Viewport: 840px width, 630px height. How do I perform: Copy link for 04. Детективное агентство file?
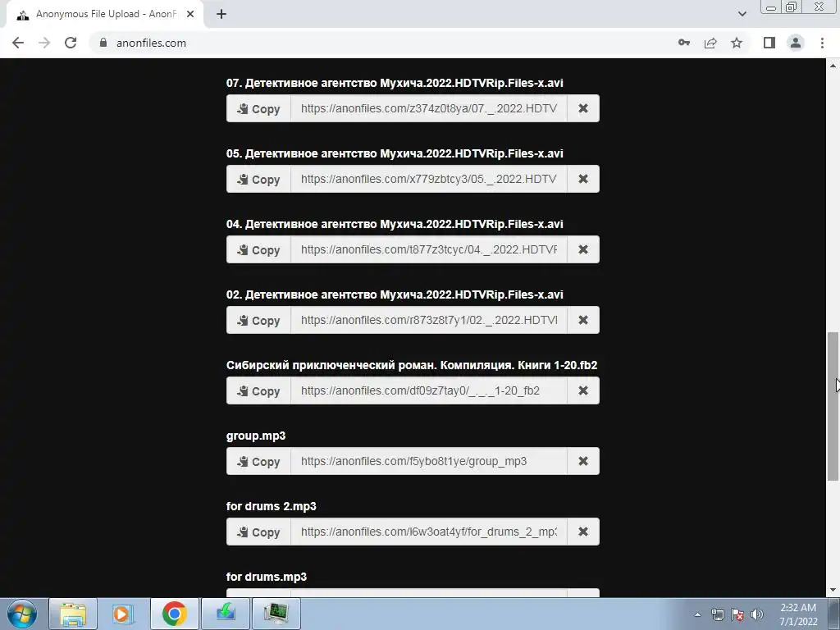(258, 249)
